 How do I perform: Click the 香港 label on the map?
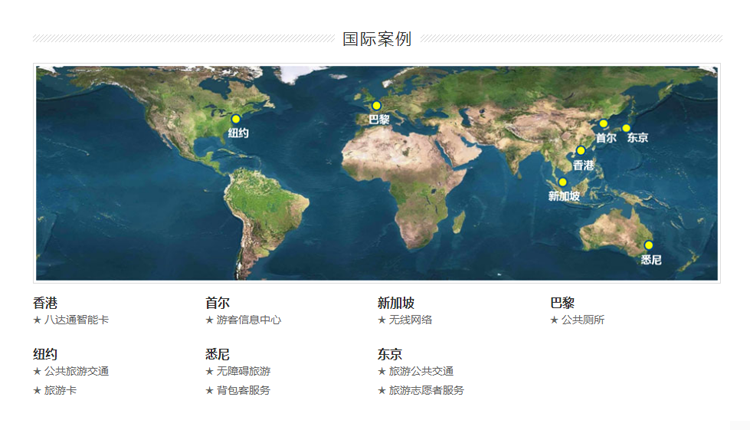(583, 165)
